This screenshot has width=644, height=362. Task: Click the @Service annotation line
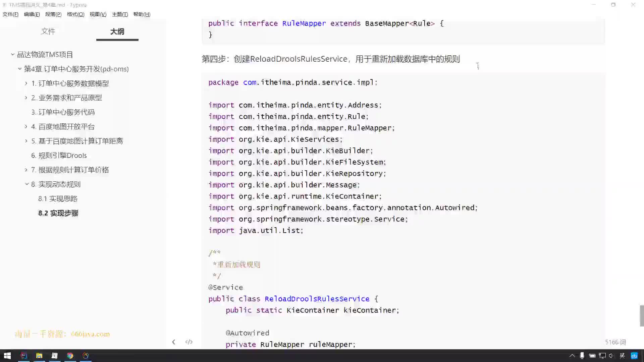tap(225, 288)
